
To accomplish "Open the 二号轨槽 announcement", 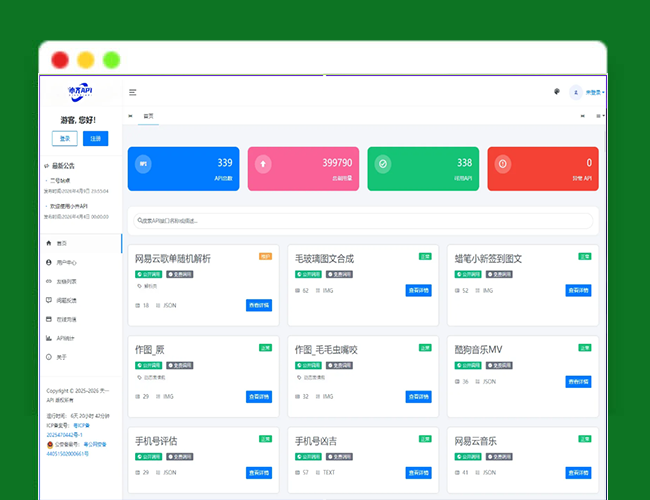I will 60,180.
